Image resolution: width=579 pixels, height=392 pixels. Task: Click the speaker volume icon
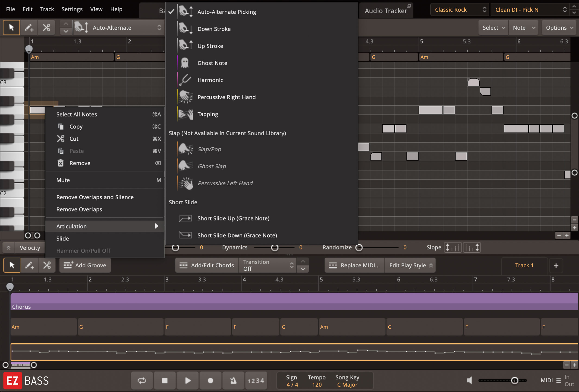click(469, 380)
